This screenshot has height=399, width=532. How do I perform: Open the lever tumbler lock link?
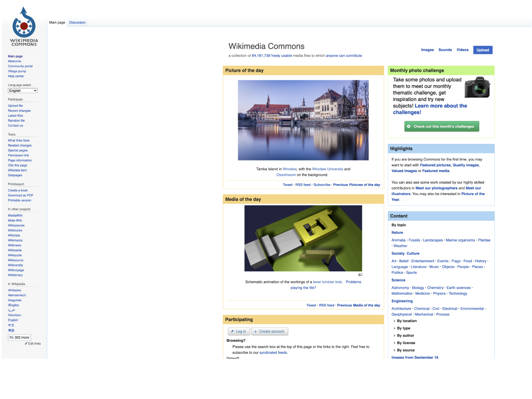[x=328, y=282]
